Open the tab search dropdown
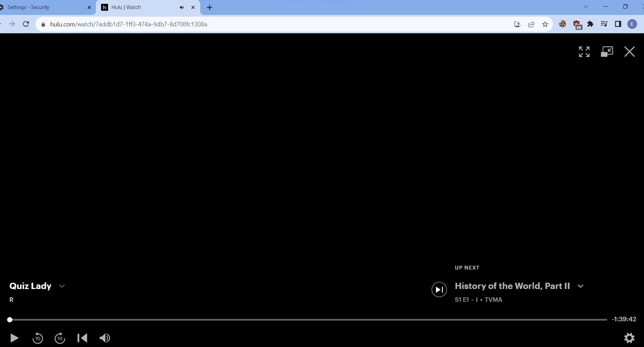This screenshot has height=347, width=644. [586, 7]
